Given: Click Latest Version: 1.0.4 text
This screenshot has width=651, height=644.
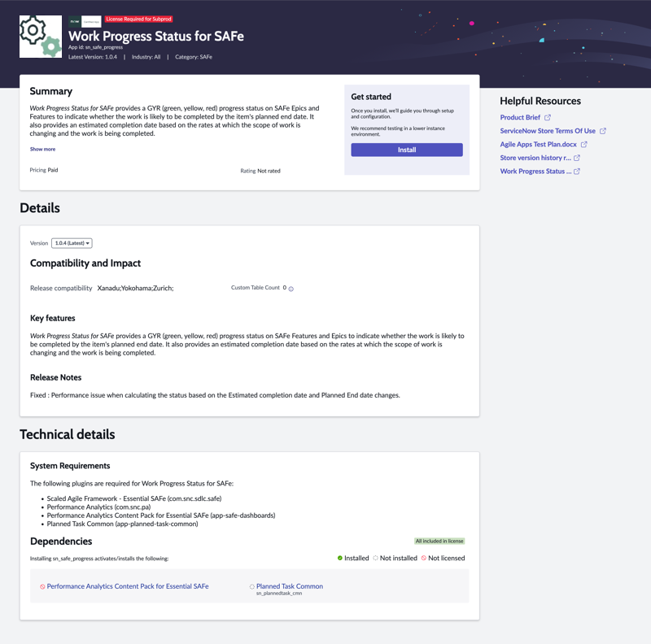Looking at the screenshot, I should (x=93, y=57).
